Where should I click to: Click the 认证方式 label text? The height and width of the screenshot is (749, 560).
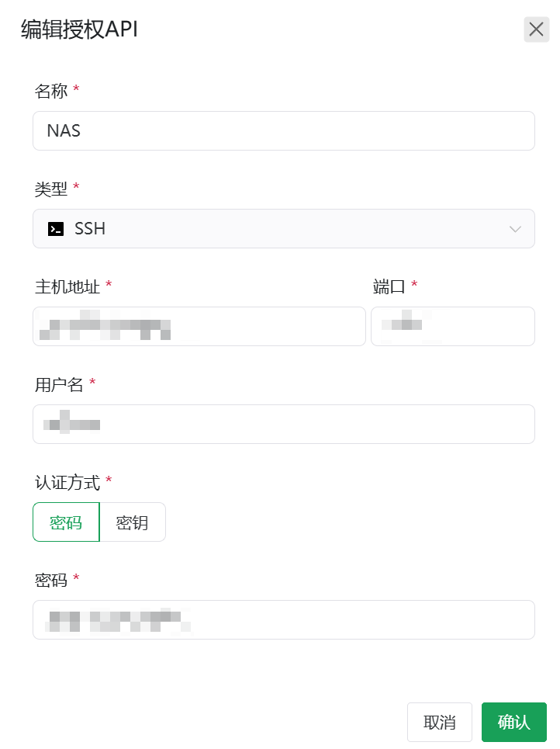click(67, 482)
